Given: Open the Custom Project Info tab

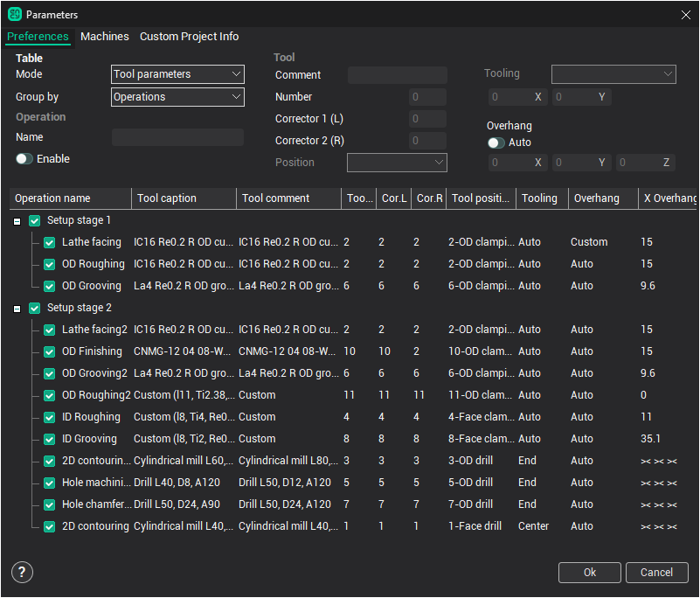Looking at the screenshot, I should click(189, 37).
